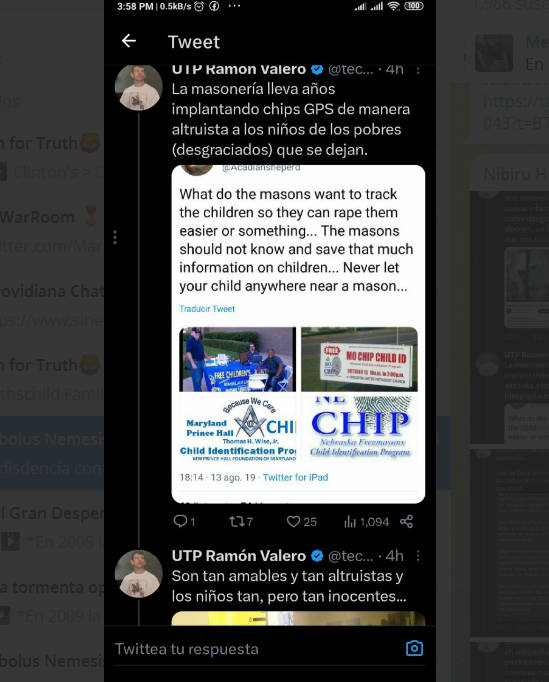549x682 pixels.
Task: Tap verified badge beside first Ramón Valero
Action: [x=317, y=70]
